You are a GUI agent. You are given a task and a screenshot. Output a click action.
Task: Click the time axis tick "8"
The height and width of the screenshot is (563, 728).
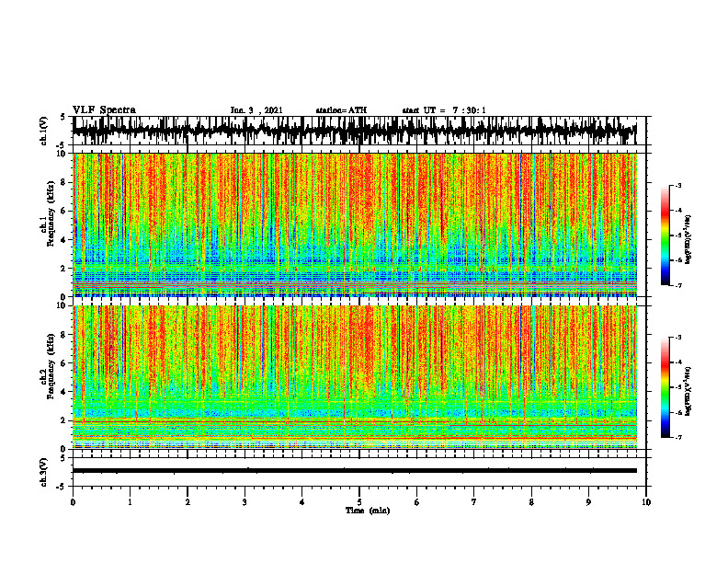531,502
